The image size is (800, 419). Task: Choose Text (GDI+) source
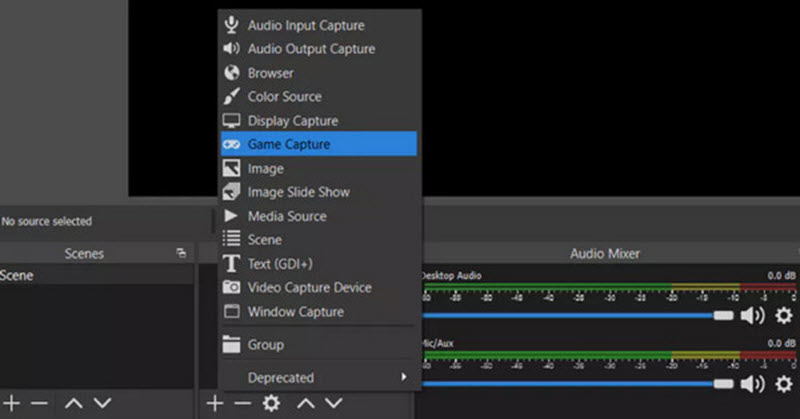319,264
